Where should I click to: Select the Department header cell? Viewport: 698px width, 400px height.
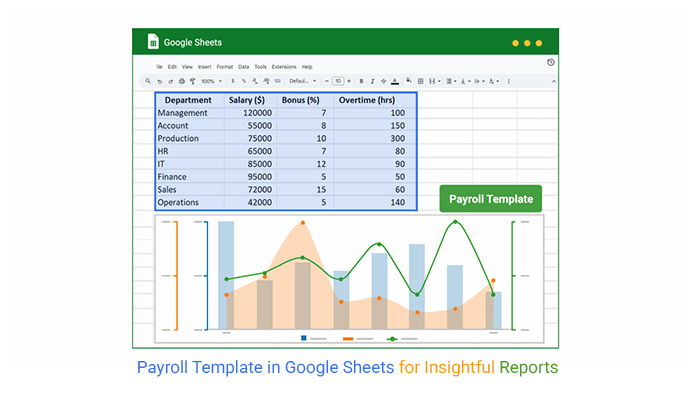coord(190,100)
